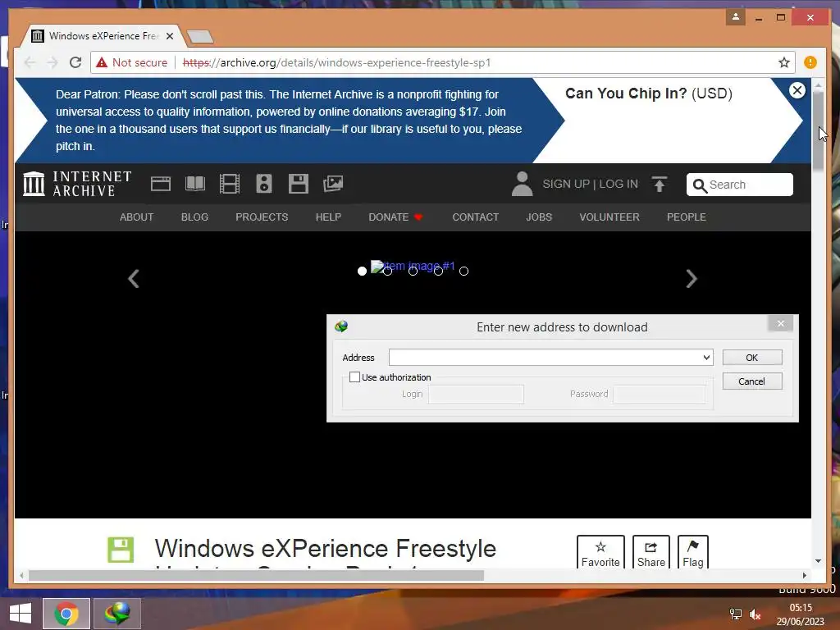840x630 pixels.
Task: Click the Flag button
Action: coord(692,552)
